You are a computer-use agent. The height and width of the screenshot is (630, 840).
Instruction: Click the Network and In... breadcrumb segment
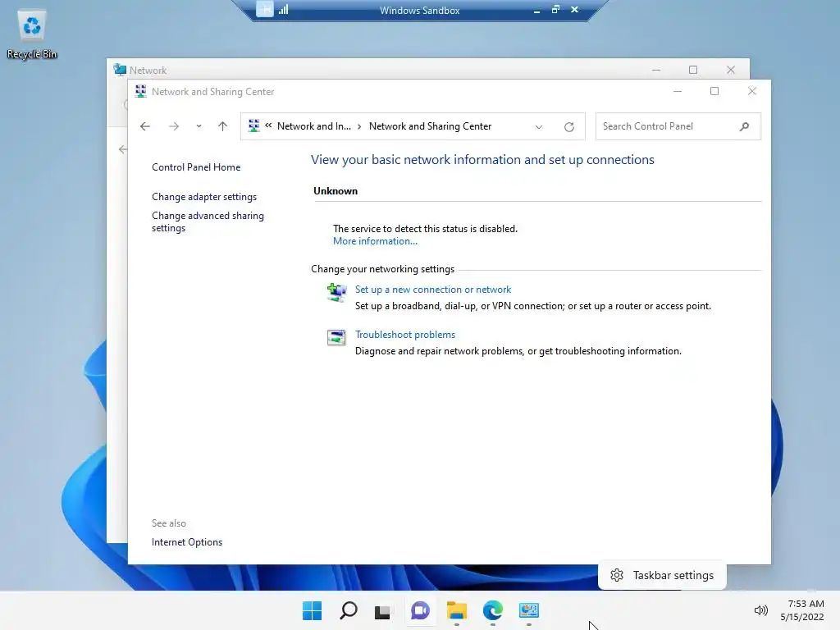click(x=314, y=126)
